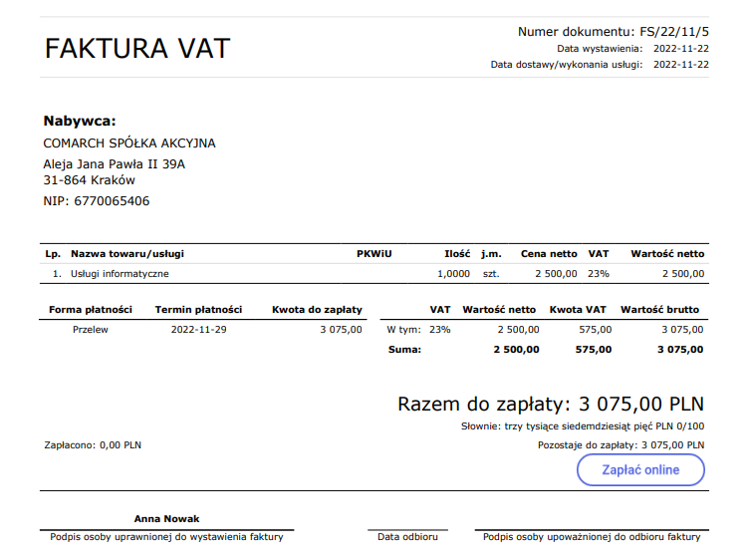Click Pozostaje do zapłaty: 3 075,00 PLN
Image resolution: width=748 pixels, height=560 pixels.
click(621, 445)
